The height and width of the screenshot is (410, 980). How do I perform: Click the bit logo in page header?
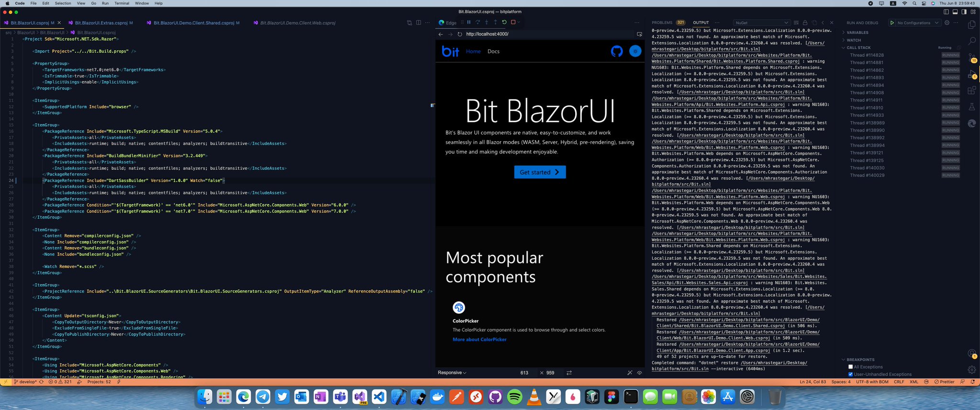click(x=450, y=51)
